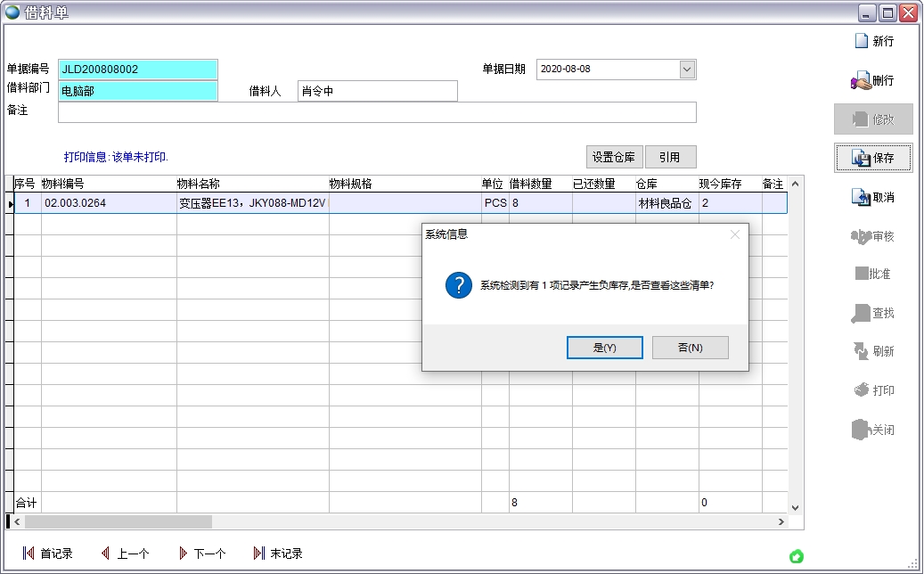Close the 系统信息 dialog with X

pyautogui.click(x=735, y=234)
